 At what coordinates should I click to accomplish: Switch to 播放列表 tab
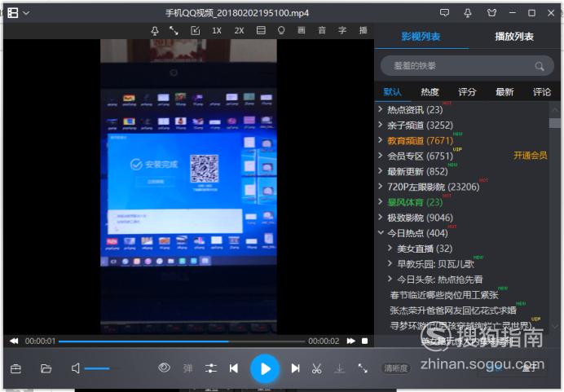point(514,37)
